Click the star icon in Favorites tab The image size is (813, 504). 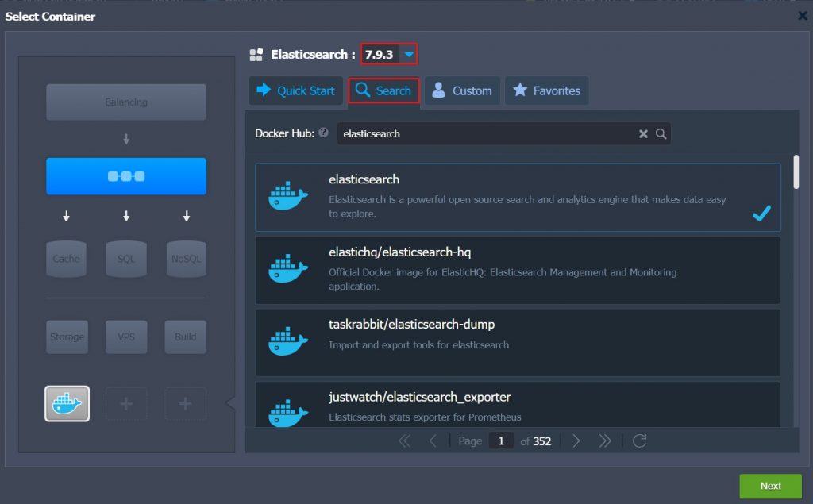pyautogui.click(x=520, y=90)
